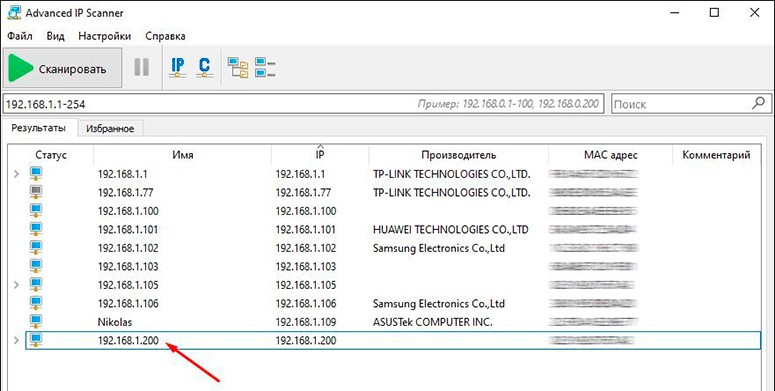Image resolution: width=775 pixels, height=391 pixels.
Task: Click the expand all tree icon
Action: [x=238, y=68]
